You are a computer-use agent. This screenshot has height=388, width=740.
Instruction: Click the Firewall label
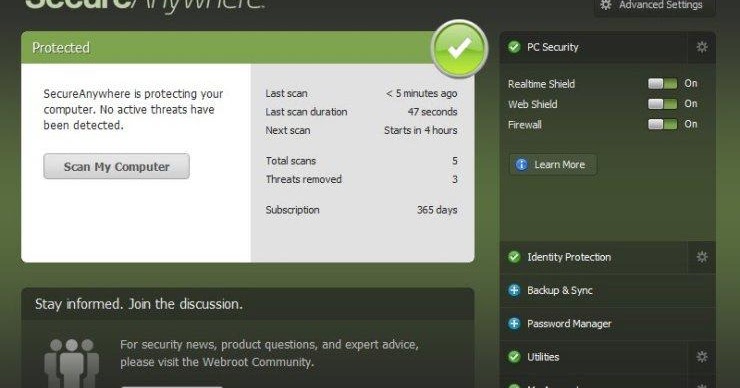(x=524, y=125)
